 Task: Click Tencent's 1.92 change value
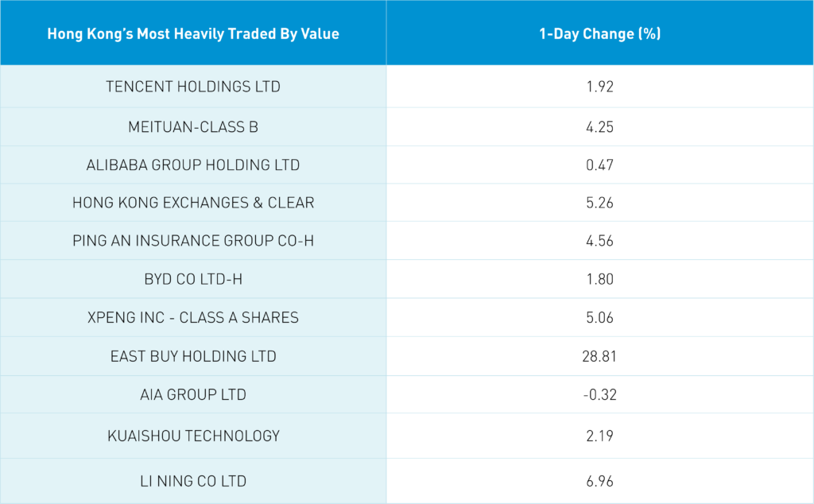[599, 87]
